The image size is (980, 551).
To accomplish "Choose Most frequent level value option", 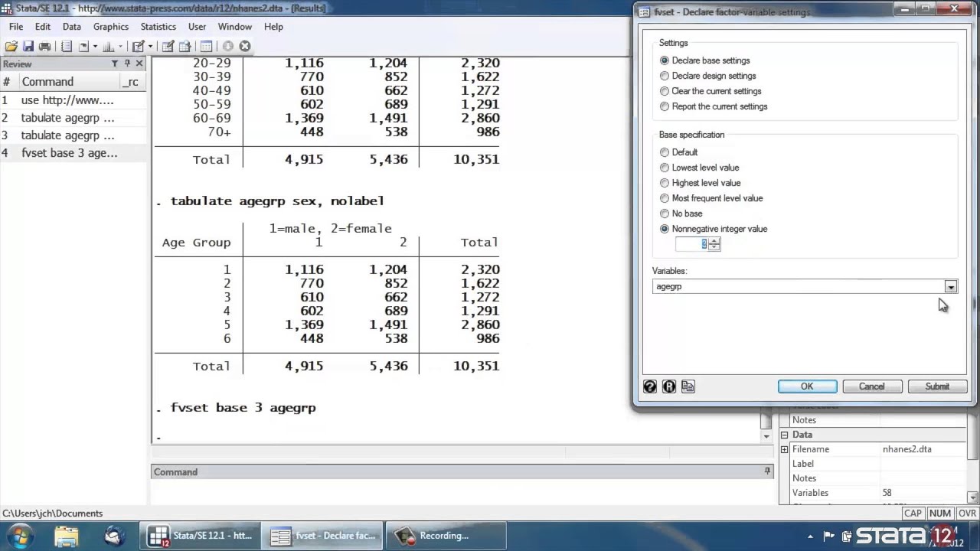I will pyautogui.click(x=665, y=198).
